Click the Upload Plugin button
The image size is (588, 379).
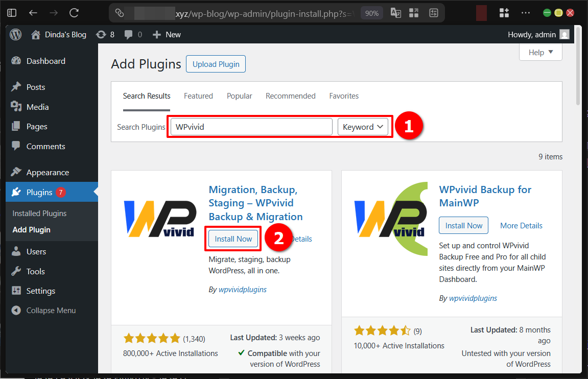tap(216, 64)
